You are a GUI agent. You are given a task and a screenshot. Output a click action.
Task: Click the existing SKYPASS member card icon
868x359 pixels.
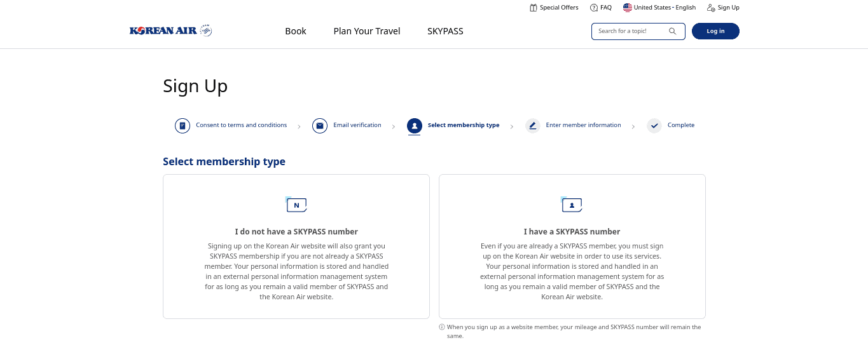click(x=572, y=205)
